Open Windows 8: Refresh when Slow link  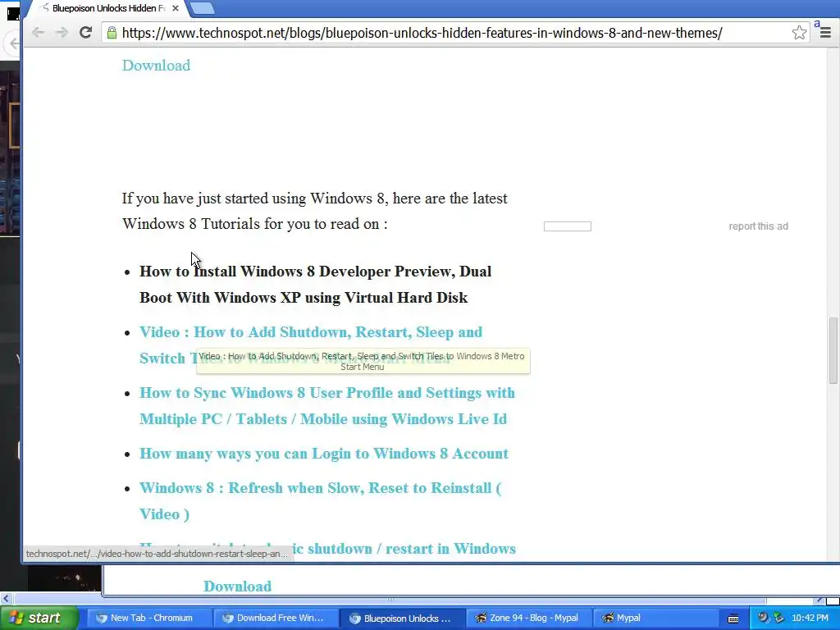(x=321, y=500)
